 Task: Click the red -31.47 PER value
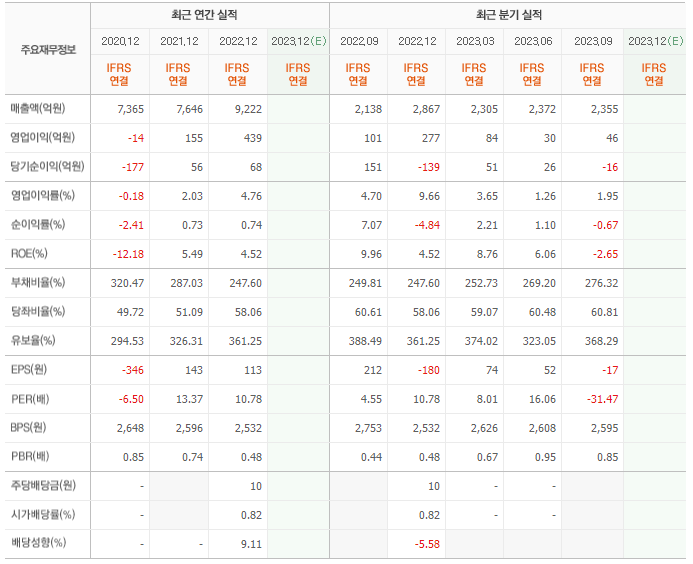tap(602, 399)
